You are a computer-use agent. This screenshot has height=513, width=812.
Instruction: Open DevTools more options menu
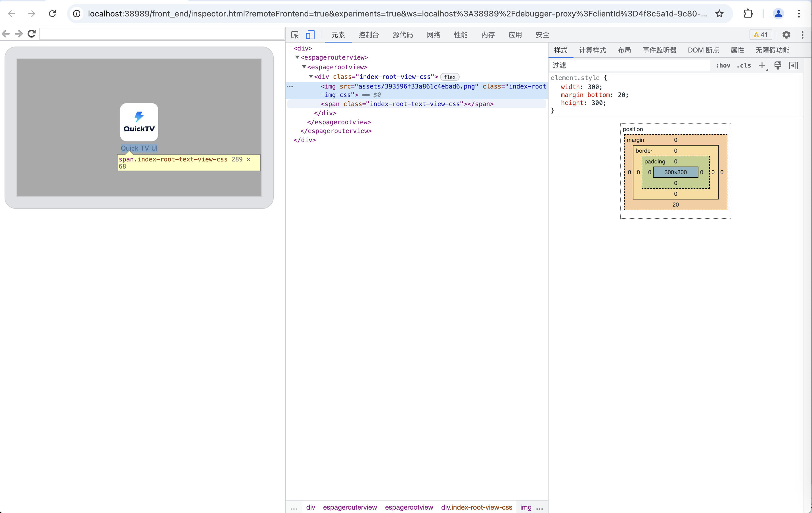pyautogui.click(x=803, y=35)
